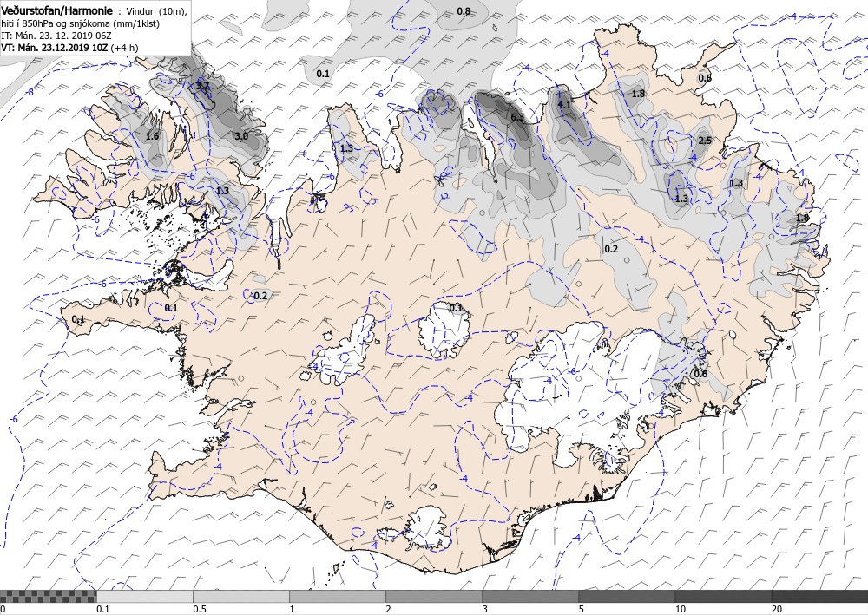The width and height of the screenshot is (868, 615).
Task: Click the legend swatch between 10 and 20
Action: click(x=723, y=596)
